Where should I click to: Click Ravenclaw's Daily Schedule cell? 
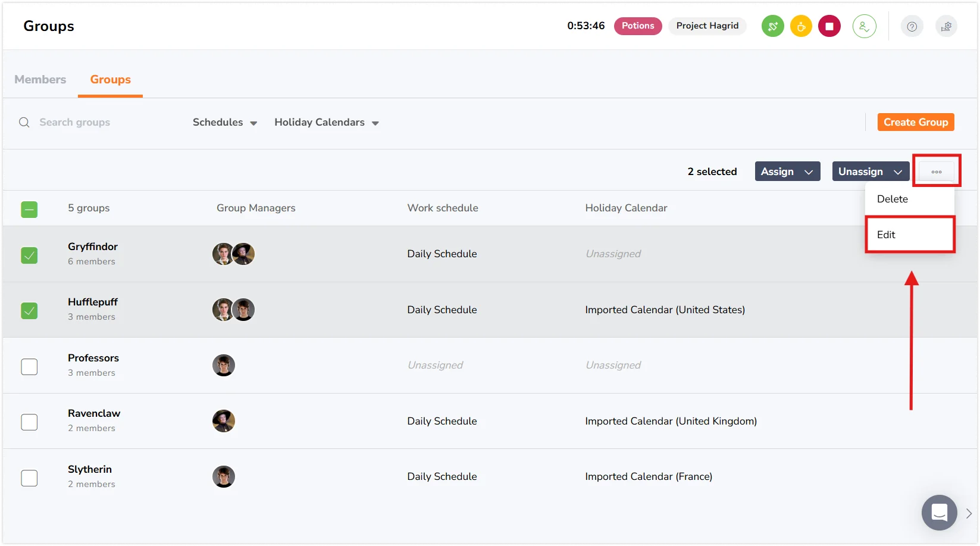tap(442, 421)
